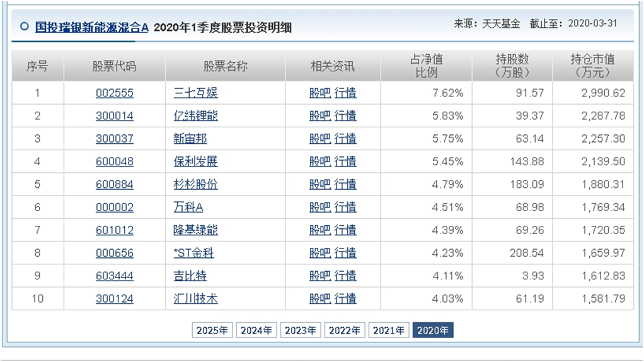Open 行情 link for 三七互娱 row

click(345, 93)
